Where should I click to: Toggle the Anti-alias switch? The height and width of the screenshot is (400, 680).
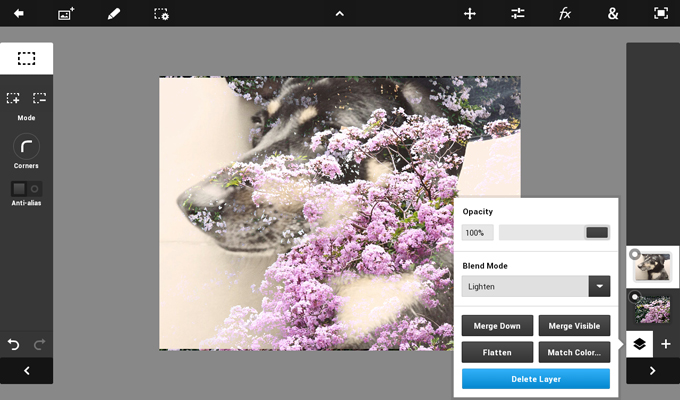coord(26,189)
